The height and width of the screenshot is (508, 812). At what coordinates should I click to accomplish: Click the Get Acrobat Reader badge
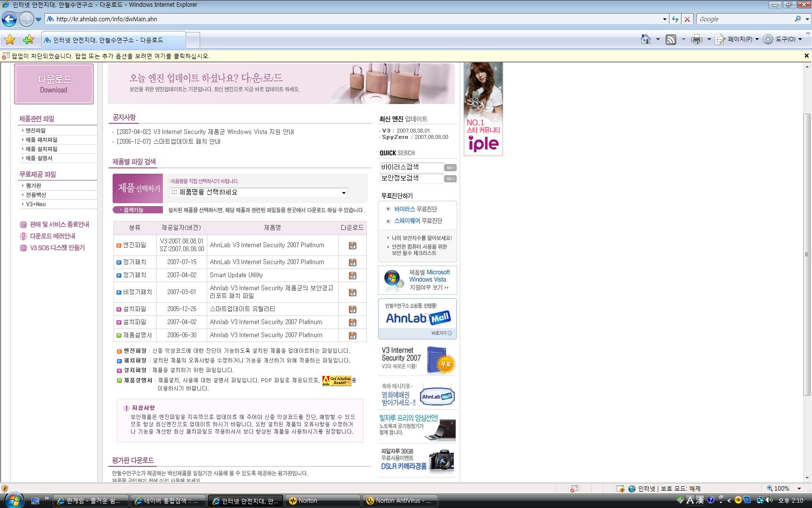(x=336, y=381)
